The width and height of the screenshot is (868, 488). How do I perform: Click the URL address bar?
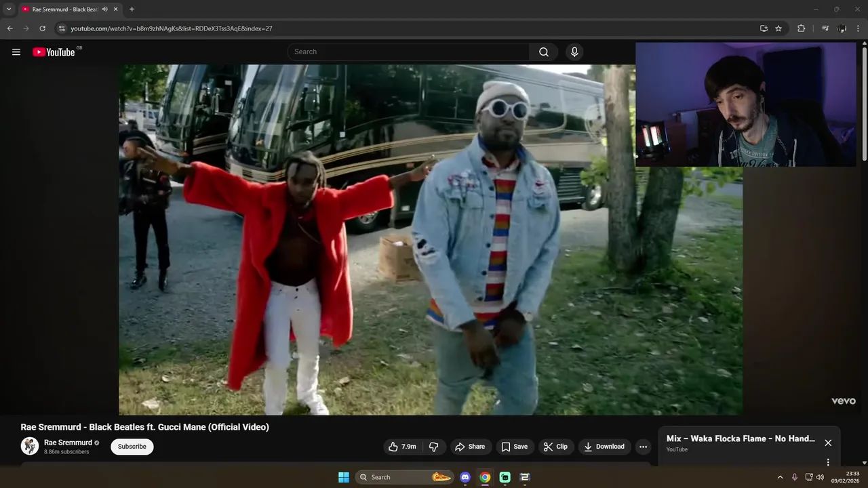(x=407, y=28)
